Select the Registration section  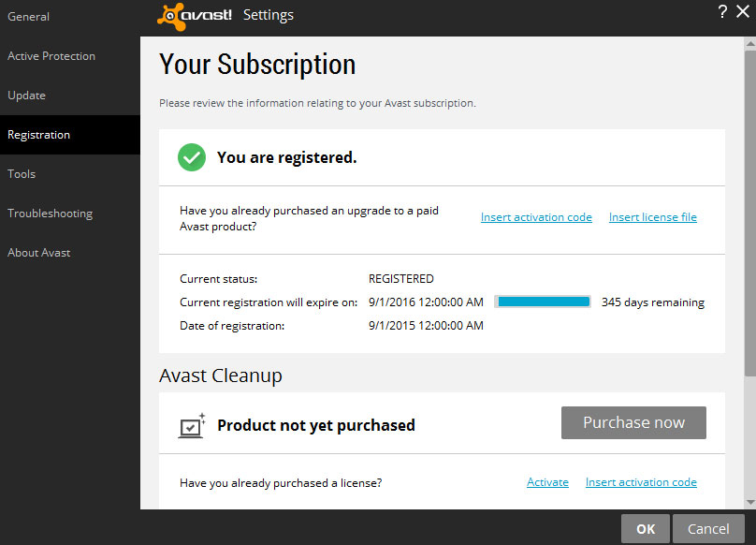[x=70, y=135]
